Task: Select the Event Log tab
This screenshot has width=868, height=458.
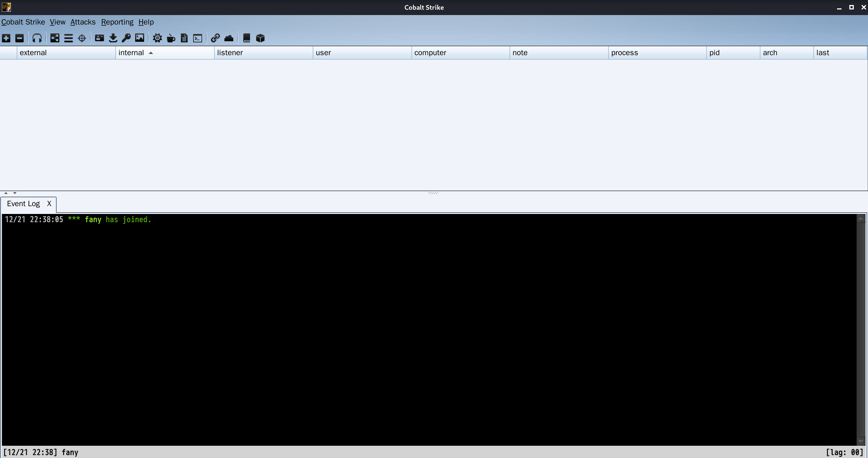Action: point(23,204)
